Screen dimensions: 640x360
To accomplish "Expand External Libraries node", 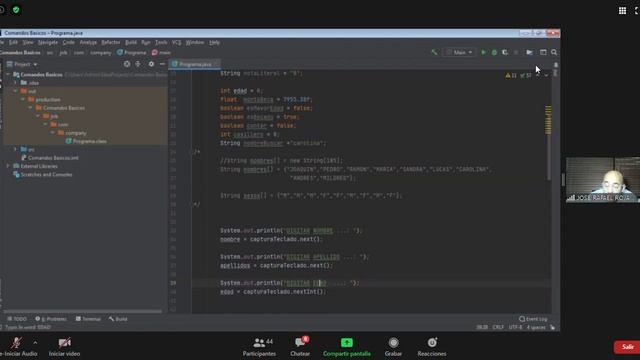I will click(x=8, y=166).
